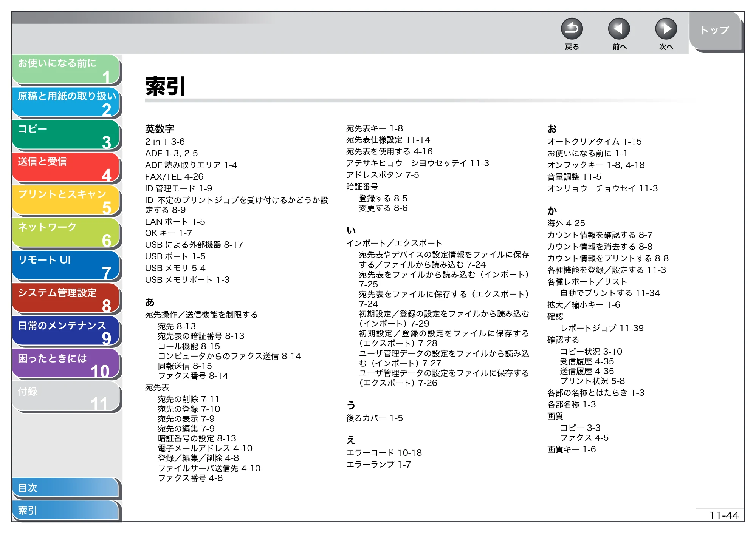Open the リモート UI chapter 7 tab
This screenshot has height=534, width=756.
(x=66, y=266)
